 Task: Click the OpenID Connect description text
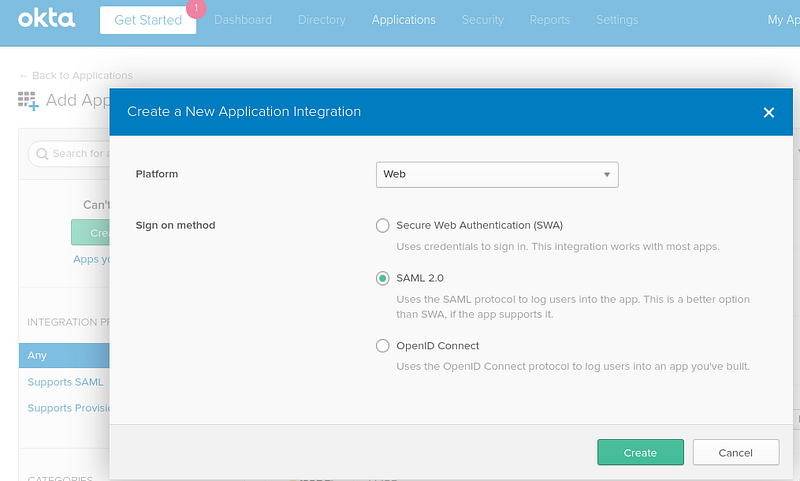coord(573,367)
